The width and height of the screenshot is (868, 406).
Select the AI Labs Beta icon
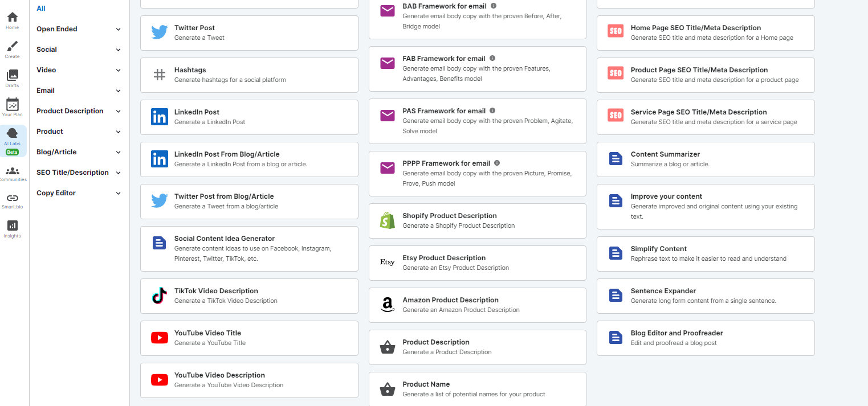click(12, 140)
